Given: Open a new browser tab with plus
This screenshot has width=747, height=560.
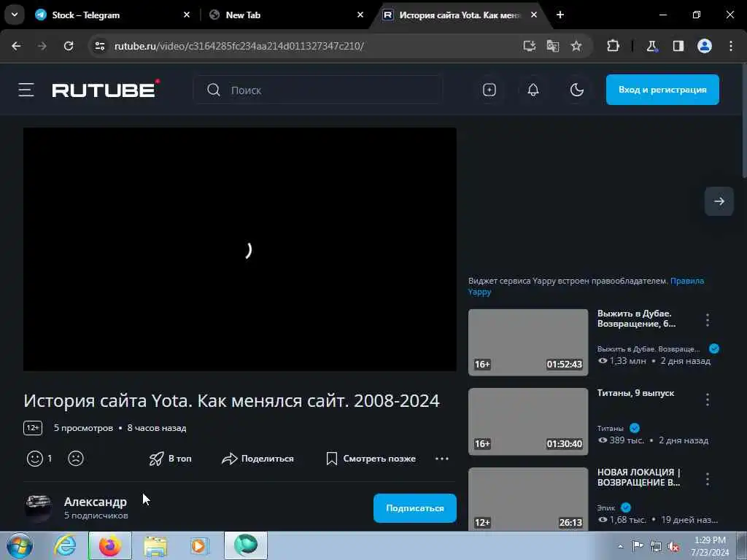Looking at the screenshot, I should point(560,15).
